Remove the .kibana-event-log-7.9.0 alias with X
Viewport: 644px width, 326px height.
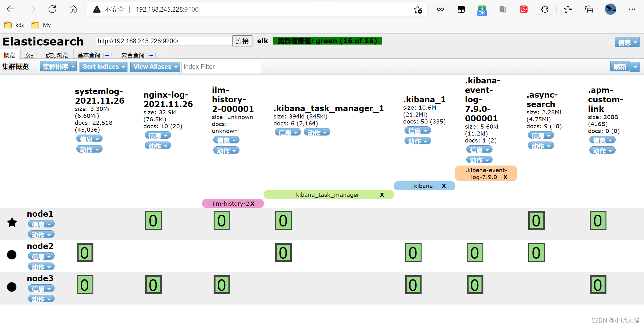tap(505, 177)
